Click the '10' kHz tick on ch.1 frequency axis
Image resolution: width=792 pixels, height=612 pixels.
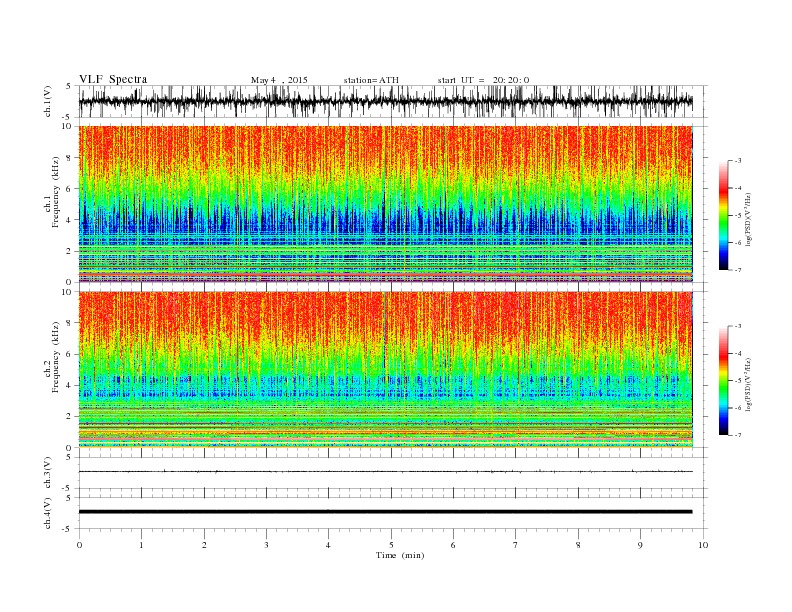[x=69, y=126]
